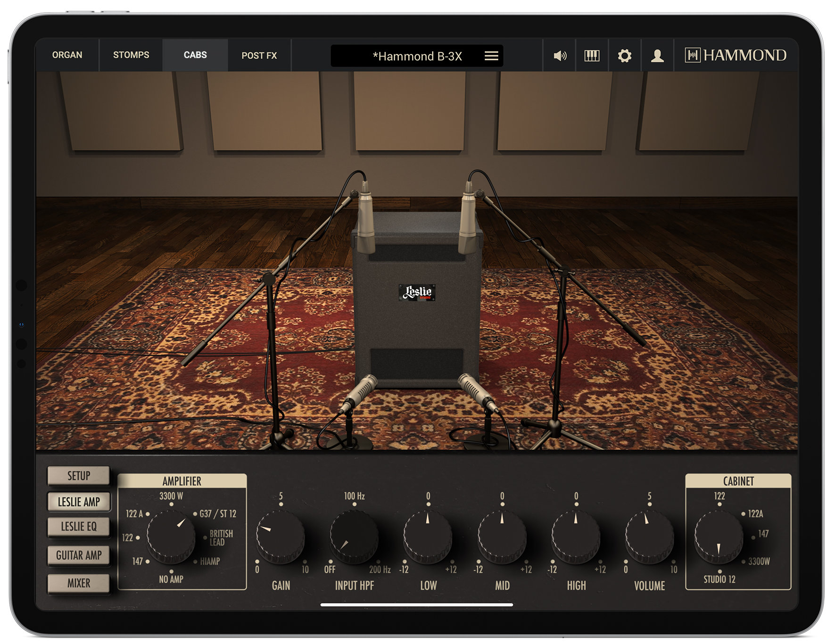Open the volume/output icon in the toolbar

[560, 56]
